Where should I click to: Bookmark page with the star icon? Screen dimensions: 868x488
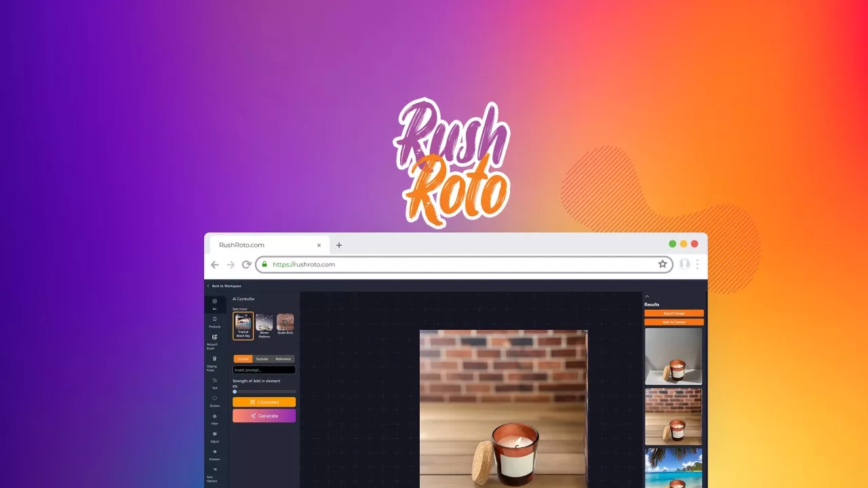(x=663, y=264)
